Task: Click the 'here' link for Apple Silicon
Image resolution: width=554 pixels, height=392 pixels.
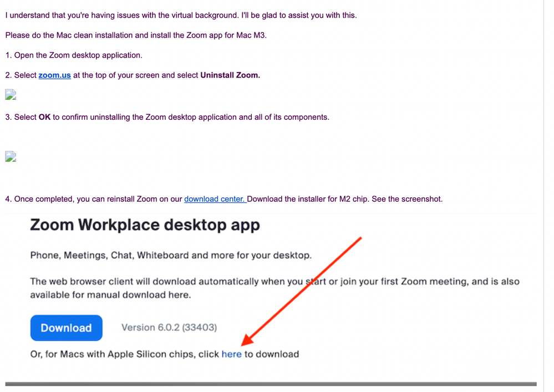Action: (x=231, y=354)
